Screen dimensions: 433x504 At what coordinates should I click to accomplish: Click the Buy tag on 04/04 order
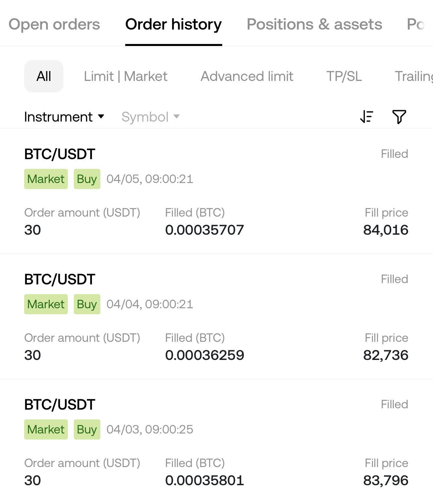pos(87,304)
